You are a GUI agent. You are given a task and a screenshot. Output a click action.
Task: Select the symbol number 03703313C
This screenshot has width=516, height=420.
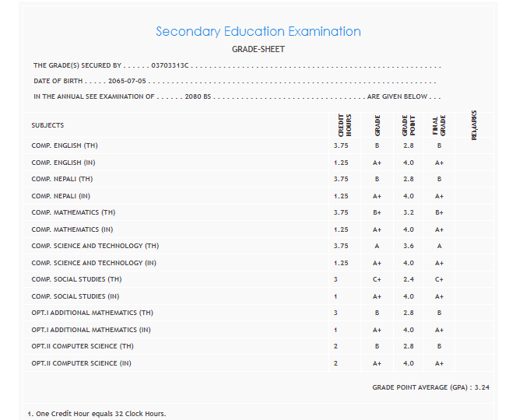170,66
